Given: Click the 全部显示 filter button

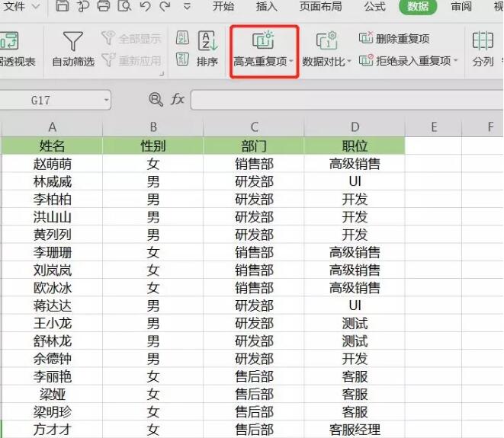Looking at the screenshot, I should click(x=131, y=39).
